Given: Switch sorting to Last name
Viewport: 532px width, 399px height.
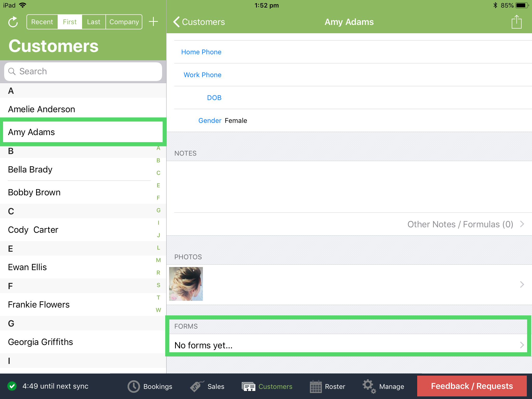Looking at the screenshot, I should point(94,22).
